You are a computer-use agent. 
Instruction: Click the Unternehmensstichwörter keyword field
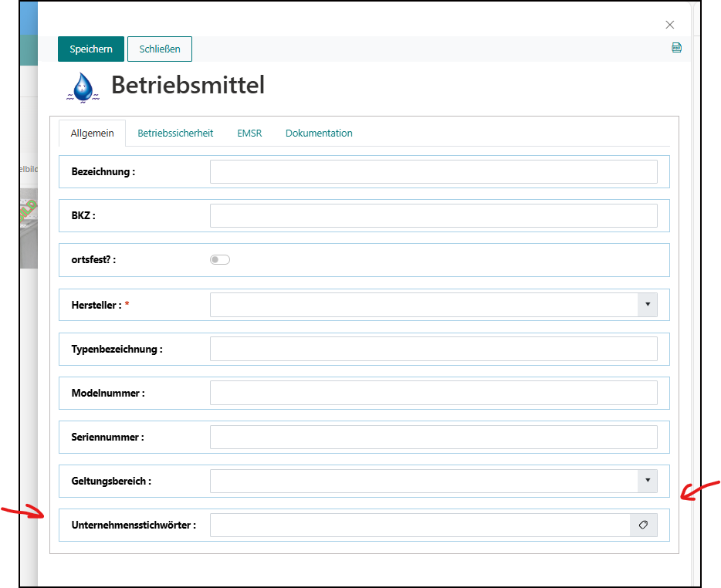(420, 525)
